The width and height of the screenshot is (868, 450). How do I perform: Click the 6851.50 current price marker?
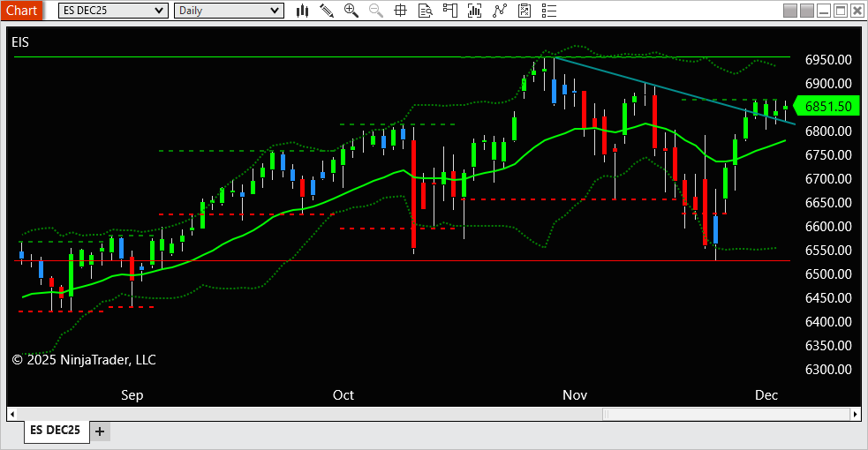827,106
